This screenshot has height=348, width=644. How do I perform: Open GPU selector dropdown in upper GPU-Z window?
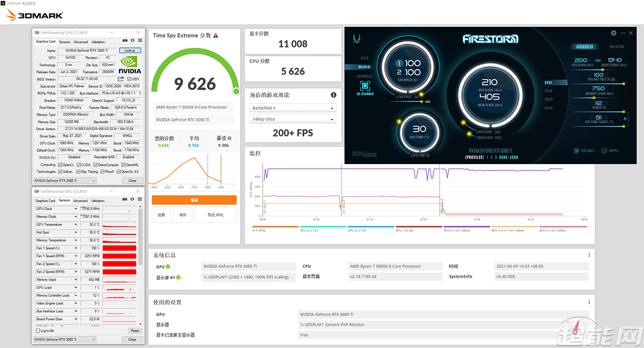click(65, 181)
